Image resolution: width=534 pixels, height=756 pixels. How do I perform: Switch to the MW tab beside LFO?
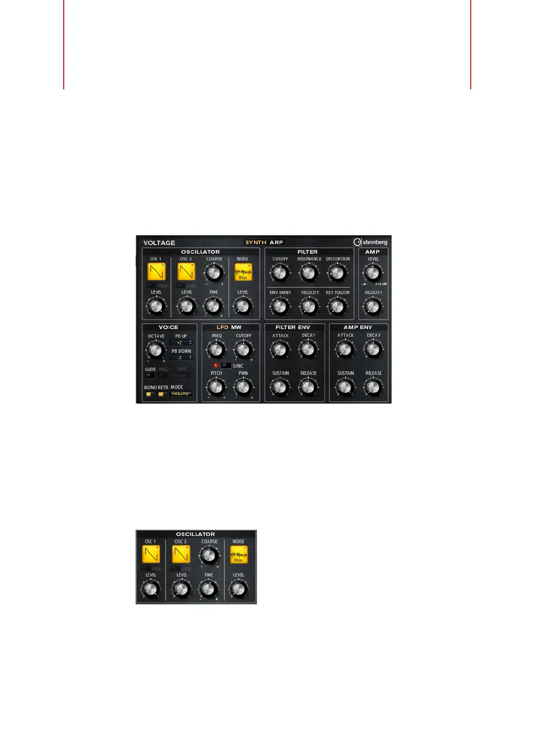click(236, 327)
